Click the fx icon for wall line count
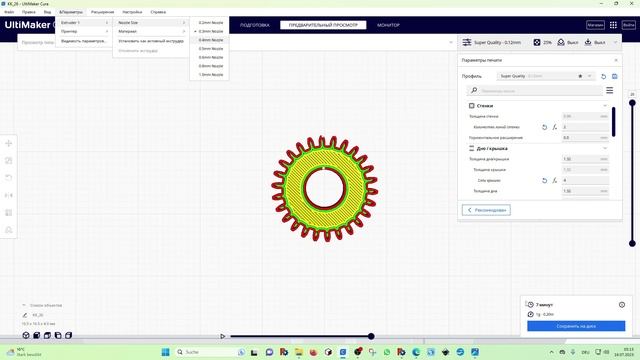This screenshot has height=360, width=640. [555, 127]
